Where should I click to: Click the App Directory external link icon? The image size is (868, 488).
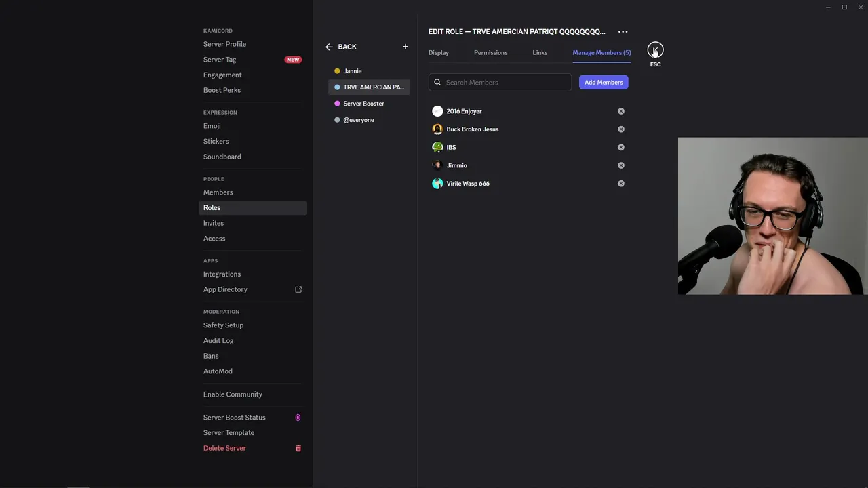(x=298, y=289)
